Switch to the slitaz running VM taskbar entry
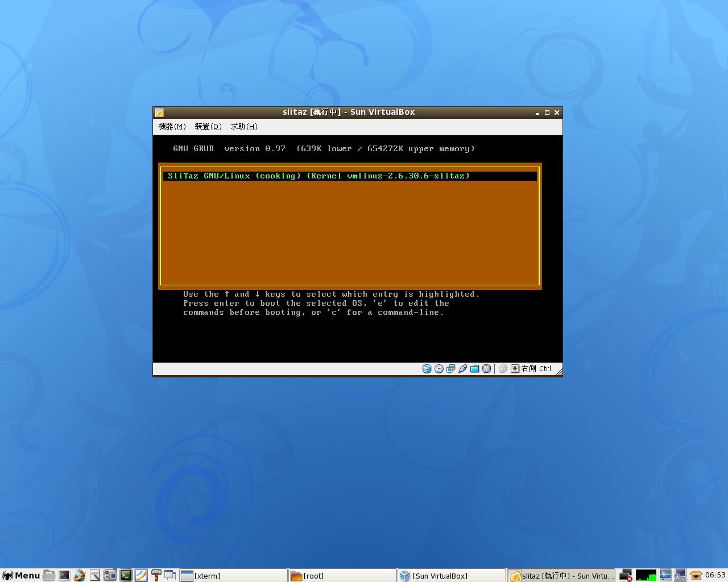This screenshot has height=582, width=728. [x=561, y=576]
